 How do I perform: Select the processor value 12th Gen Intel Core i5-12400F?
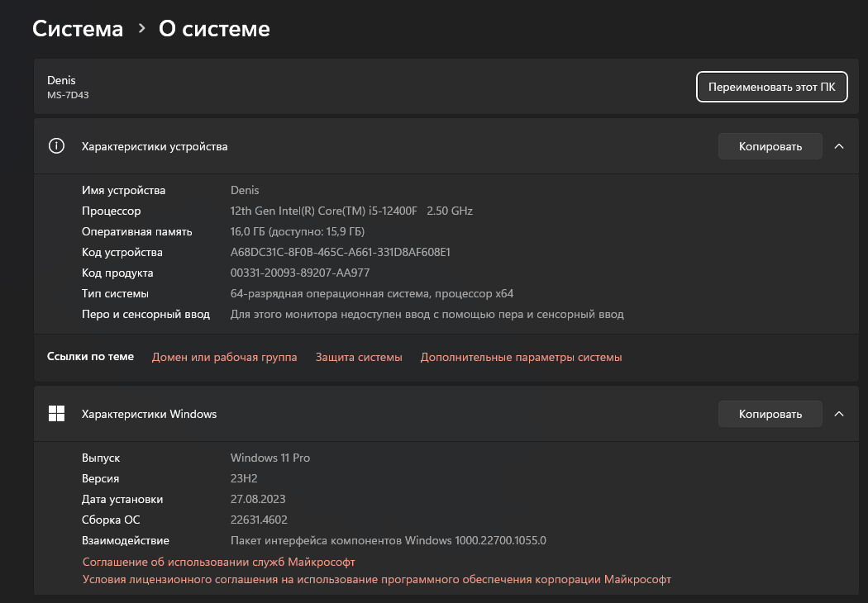pos(351,211)
